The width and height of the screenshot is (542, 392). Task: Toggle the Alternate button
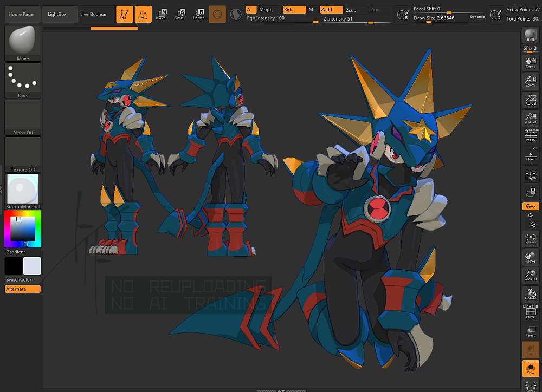pos(23,289)
